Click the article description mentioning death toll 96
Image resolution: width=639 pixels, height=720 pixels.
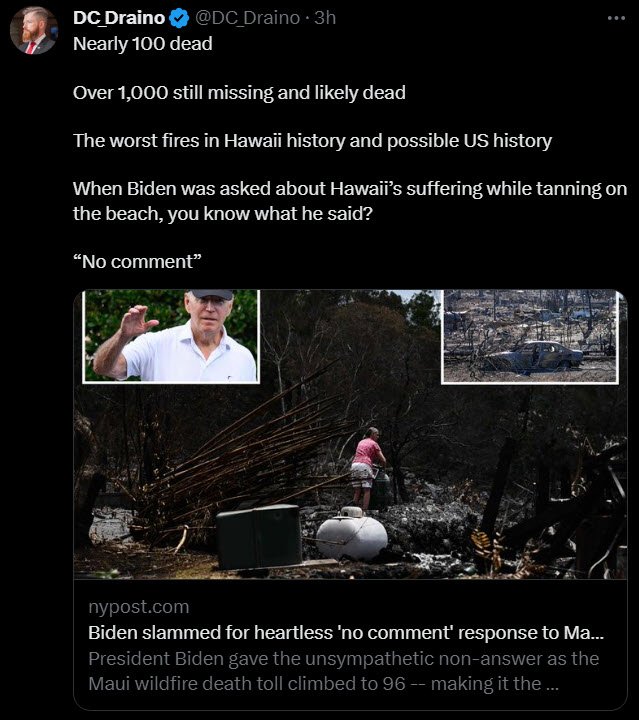click(344, 671)
